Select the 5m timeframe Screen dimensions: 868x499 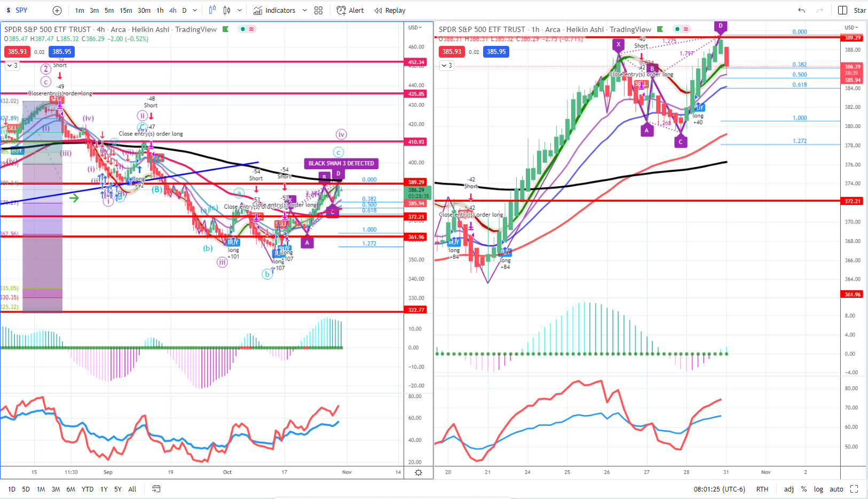tap(109, 10)
